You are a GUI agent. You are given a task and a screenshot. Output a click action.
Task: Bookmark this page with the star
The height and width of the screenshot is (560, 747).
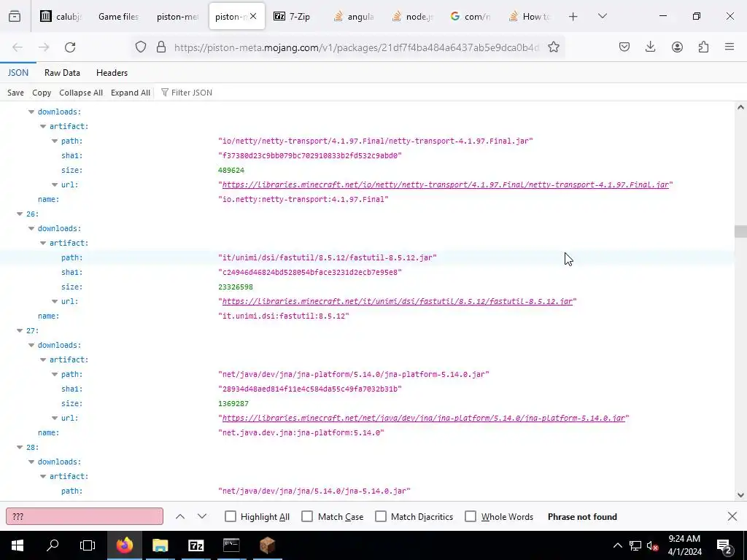(x=553, y=47)
